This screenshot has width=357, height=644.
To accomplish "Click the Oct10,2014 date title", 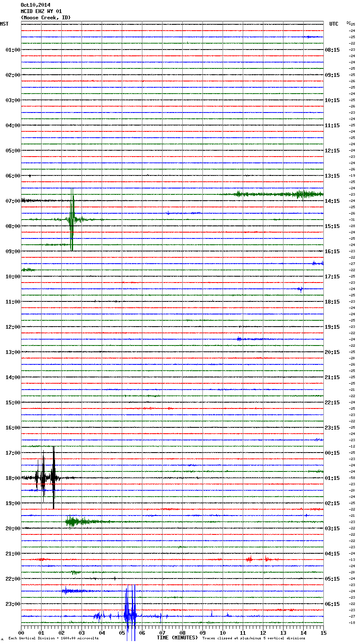I will (x=35, y=5).
